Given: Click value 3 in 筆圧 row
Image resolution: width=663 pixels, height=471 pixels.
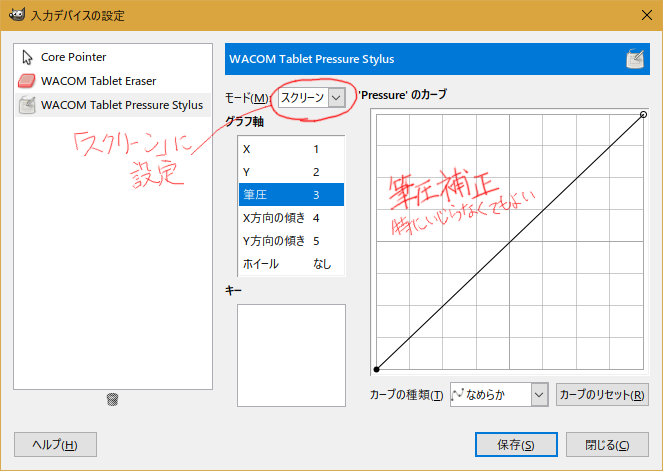Looking at the screenshot, I should (316, 195).
